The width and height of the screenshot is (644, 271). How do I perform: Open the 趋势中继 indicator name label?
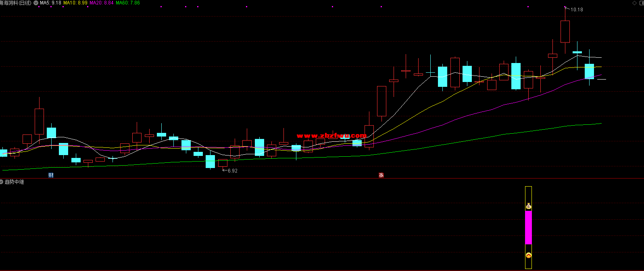tap(15, 182)
